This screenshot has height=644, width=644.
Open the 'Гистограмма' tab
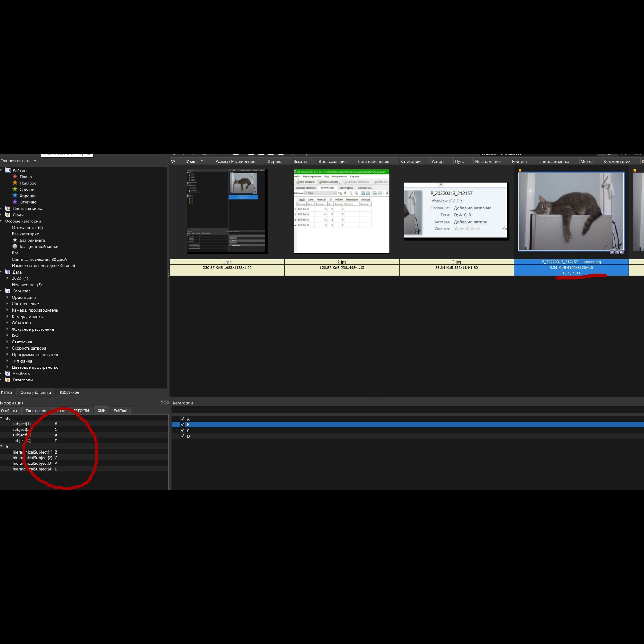[37, 411]
